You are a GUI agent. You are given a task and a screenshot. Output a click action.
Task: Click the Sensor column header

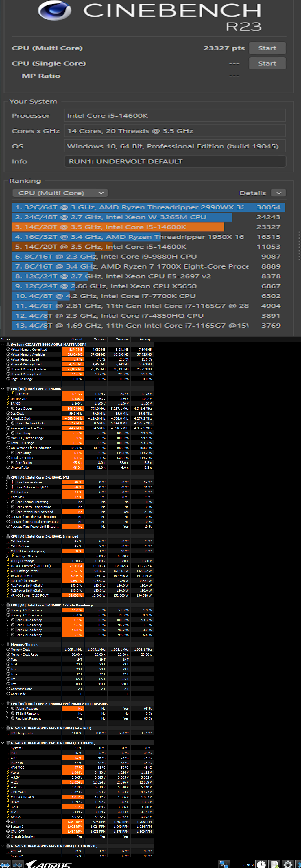[x=31, y=339]
